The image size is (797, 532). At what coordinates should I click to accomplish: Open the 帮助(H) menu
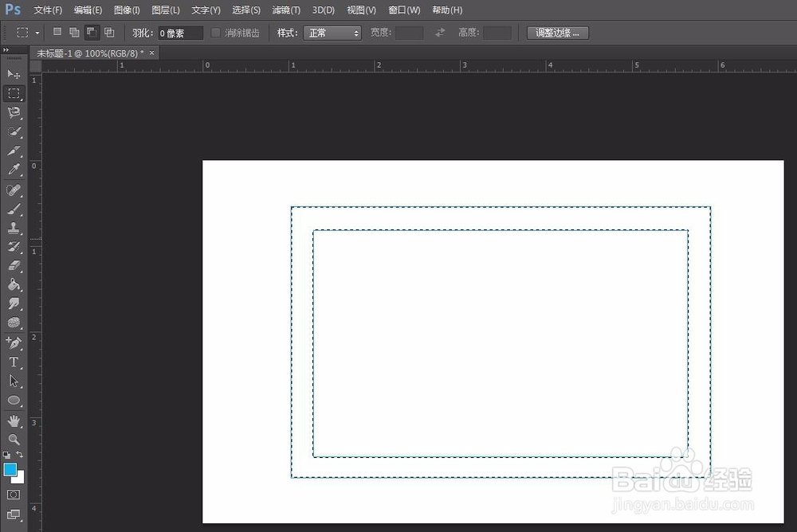click(x=447, y=10)
